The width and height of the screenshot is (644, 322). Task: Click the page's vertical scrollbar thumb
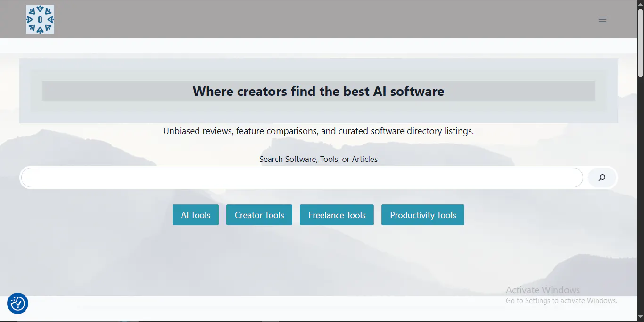click(x=640, y=43)
